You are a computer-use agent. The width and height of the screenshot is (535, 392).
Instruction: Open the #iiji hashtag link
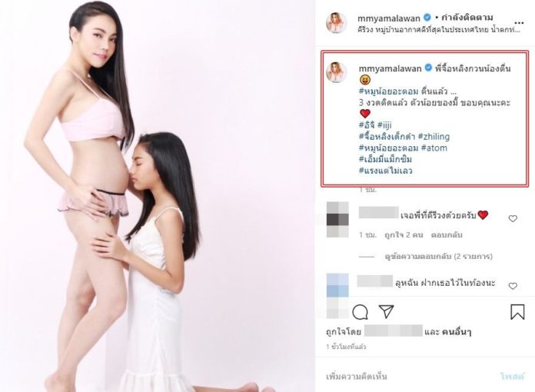[x=384, y=125]
